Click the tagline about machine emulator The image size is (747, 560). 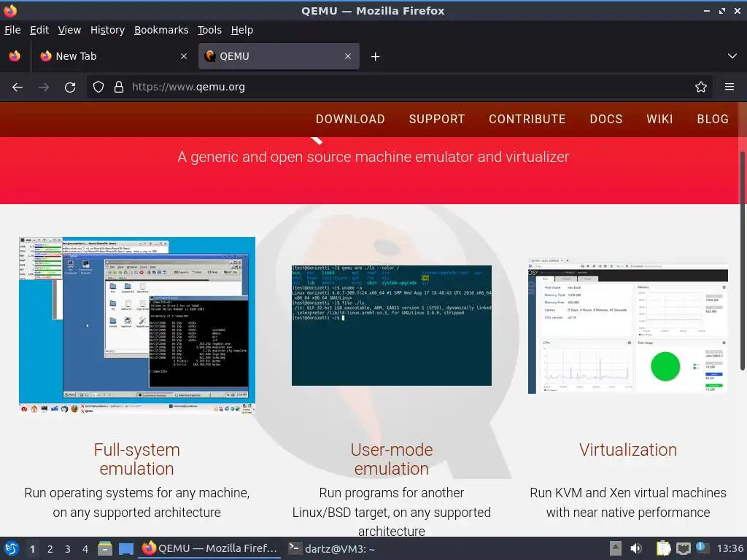point(373,157)
